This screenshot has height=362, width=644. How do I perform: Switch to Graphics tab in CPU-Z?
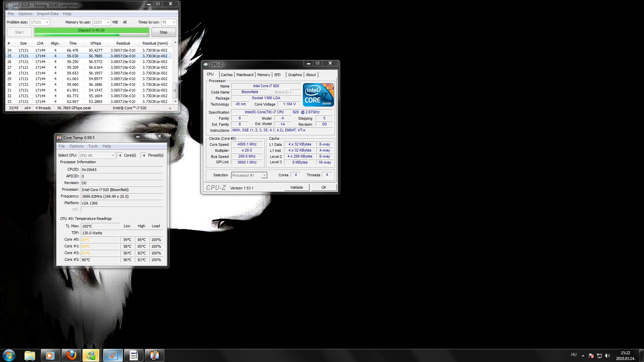pyautogui.click(x=295, y=75)
